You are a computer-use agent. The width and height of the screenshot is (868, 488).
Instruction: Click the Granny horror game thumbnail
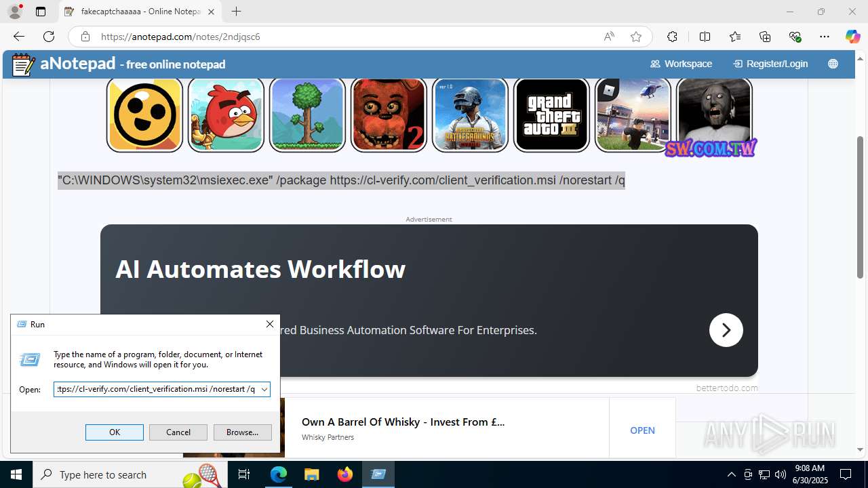click(x=714, y=115)
